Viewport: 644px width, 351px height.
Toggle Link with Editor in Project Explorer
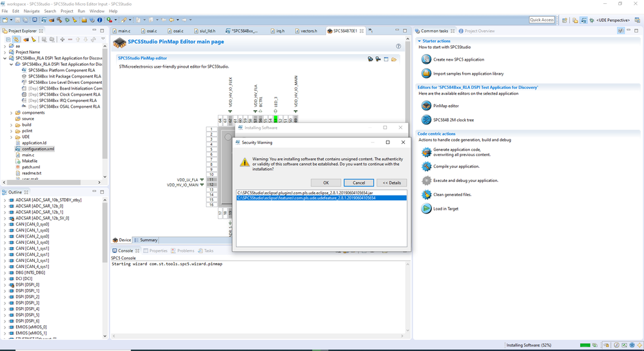[16, 39]
